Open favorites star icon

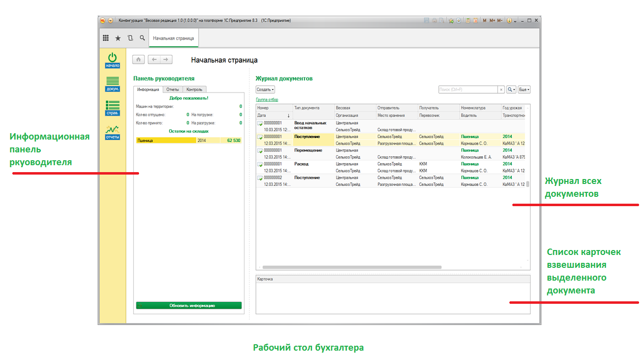point(118,38)
